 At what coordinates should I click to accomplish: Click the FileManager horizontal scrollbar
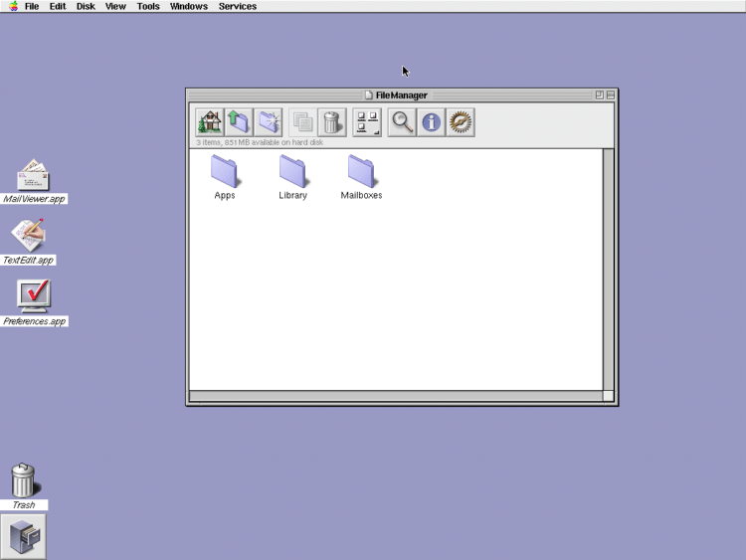tap(396, 396)
